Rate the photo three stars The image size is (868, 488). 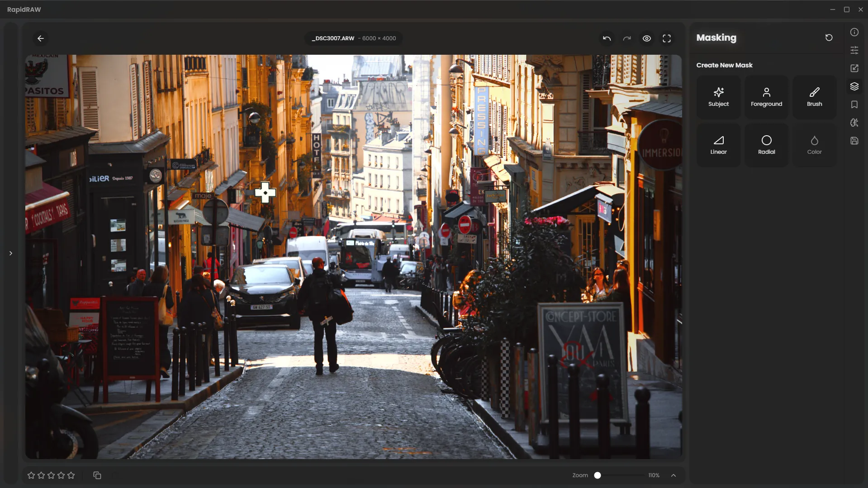(x=51, y=475)
